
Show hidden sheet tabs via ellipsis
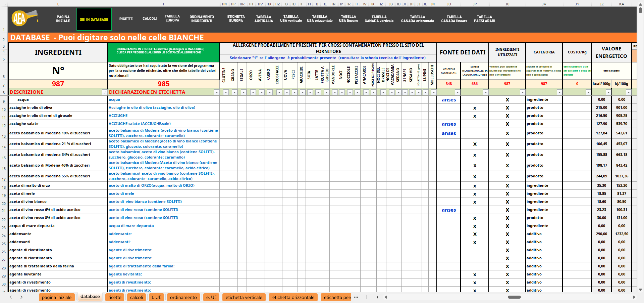pos(356,297)
